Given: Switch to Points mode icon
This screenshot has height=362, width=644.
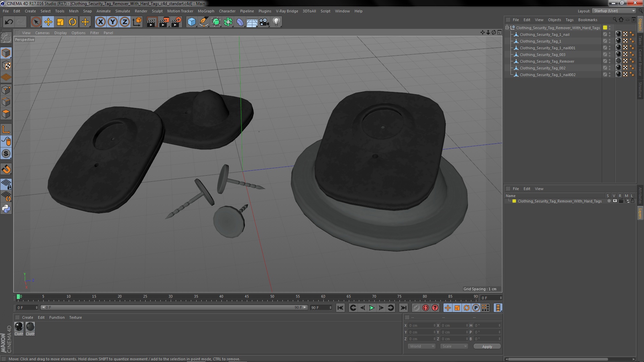Looking at the screenshot, I should pos(6,90).
